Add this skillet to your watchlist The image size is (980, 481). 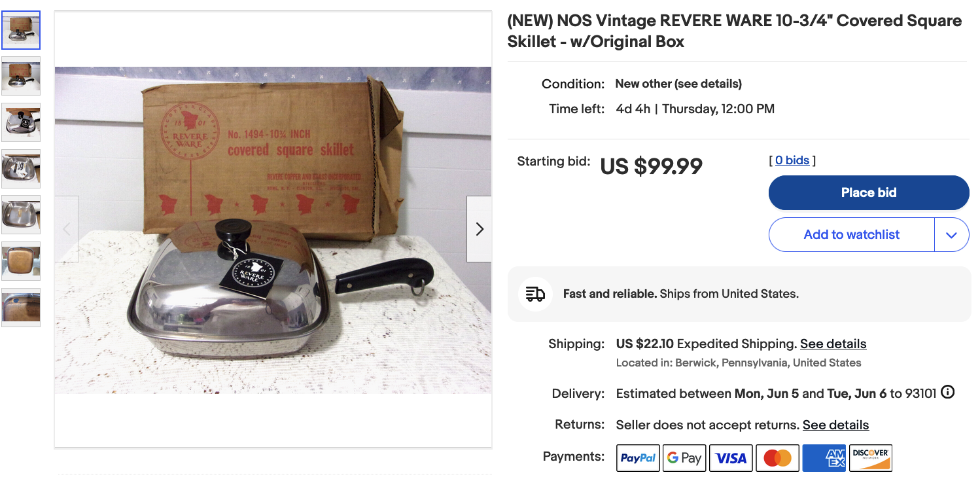pyautogui.click(x=851, y=234)
